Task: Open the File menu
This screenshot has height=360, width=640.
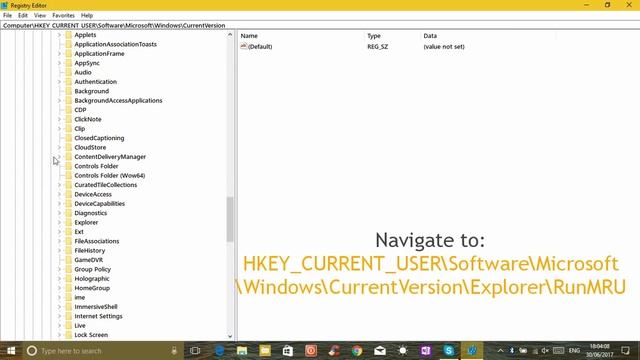Action: 7,16
